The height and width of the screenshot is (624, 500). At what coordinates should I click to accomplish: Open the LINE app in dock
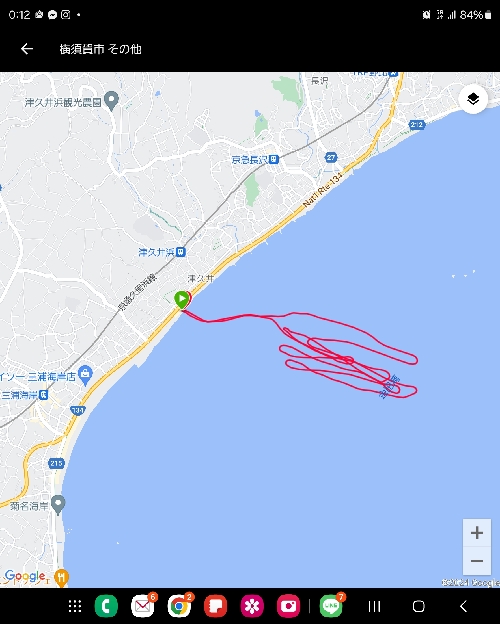pyautogui.click(x=331, y=606)
